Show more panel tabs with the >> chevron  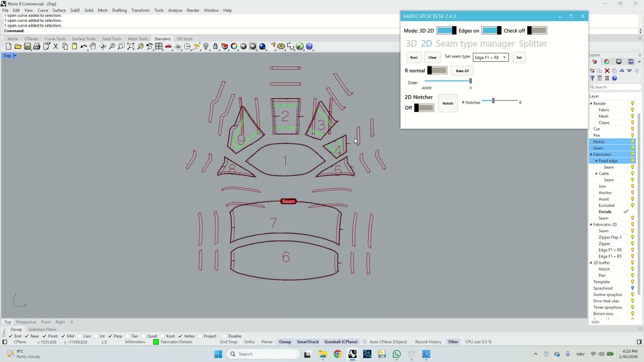click(639, 61)
